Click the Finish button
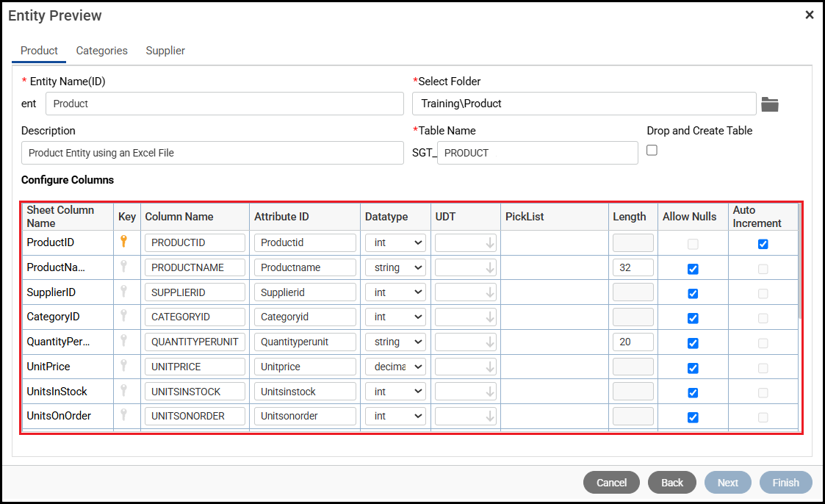Screen dimensions: 825x504 [785, 483]
